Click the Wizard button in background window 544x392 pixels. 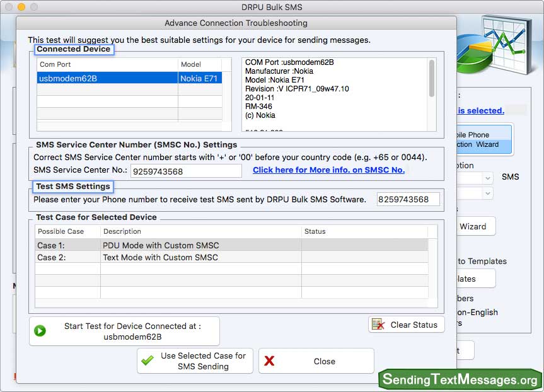point(476,226)
